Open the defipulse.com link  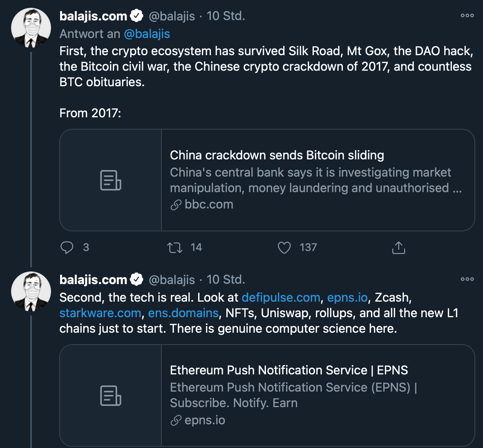(281, 297)
